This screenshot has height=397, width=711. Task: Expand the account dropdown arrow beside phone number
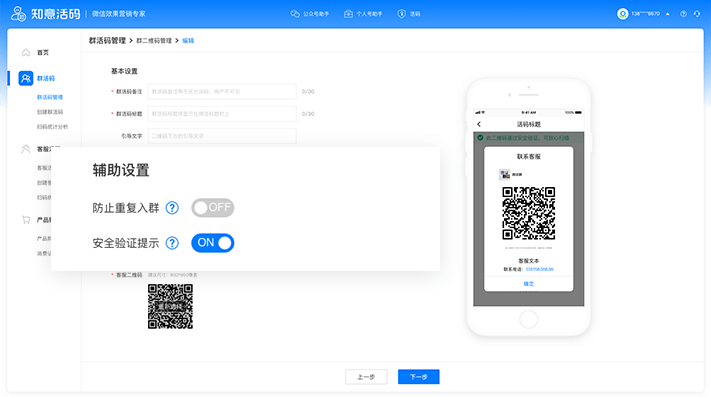pyautogui.click(x=667, y=14)
